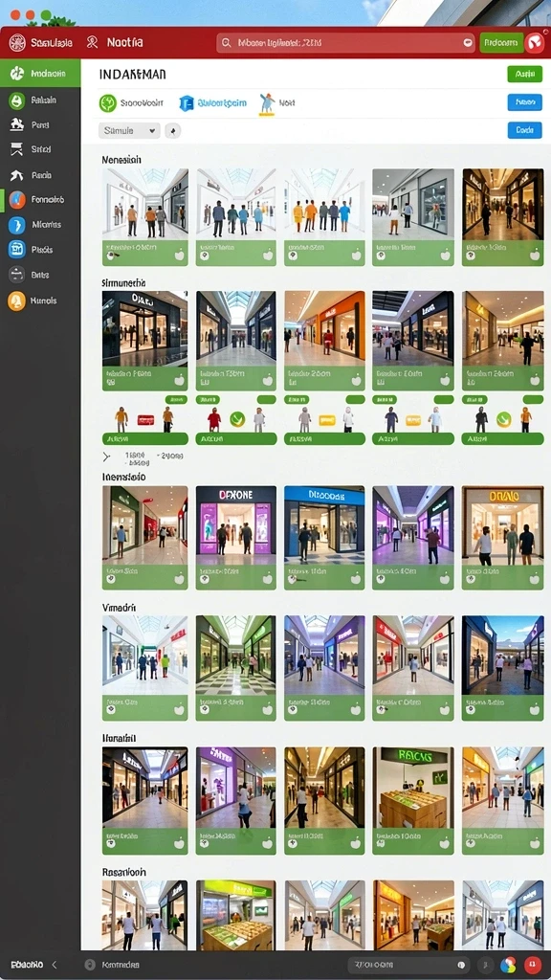The width and height of the screenshot is (551, 980).
Task: Toggle the heart icon on first Nenesiain card
Action: click(x=179, y=255)
